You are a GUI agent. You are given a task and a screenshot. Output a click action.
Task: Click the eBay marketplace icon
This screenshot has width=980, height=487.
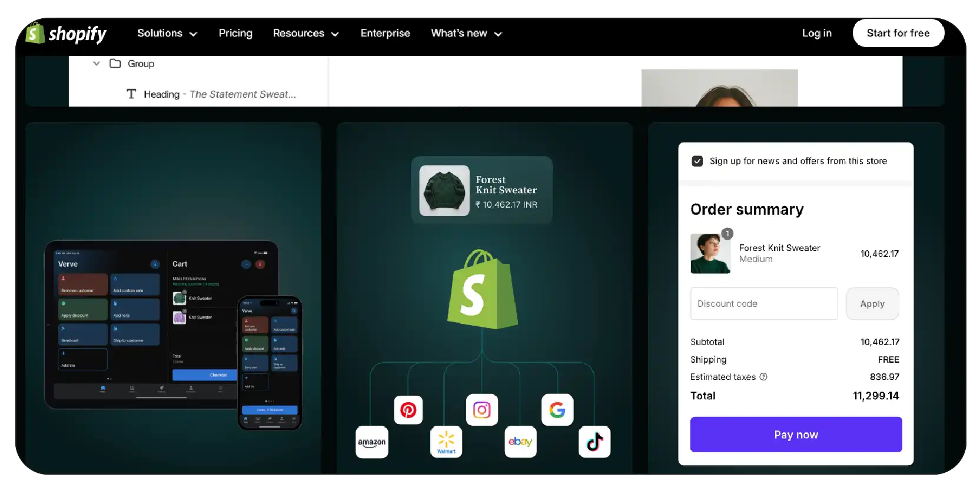pyautogui.click(x=520, y=442)
